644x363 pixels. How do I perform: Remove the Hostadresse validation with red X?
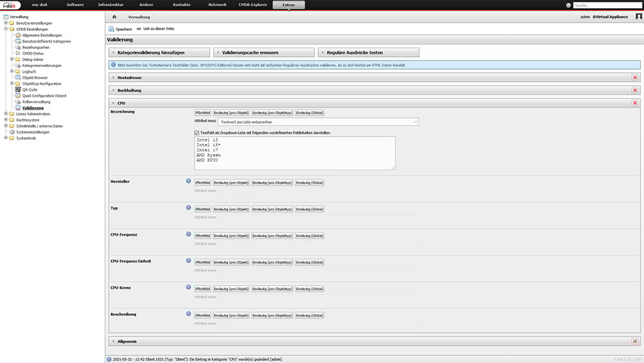coord(635,77)
